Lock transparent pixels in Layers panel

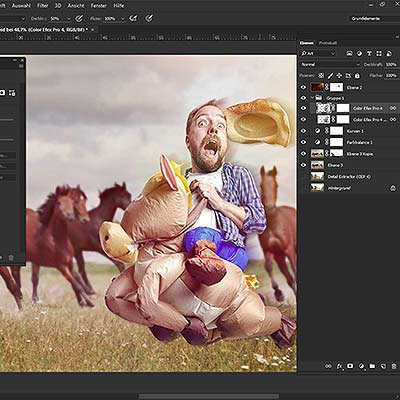coord(321,76)
